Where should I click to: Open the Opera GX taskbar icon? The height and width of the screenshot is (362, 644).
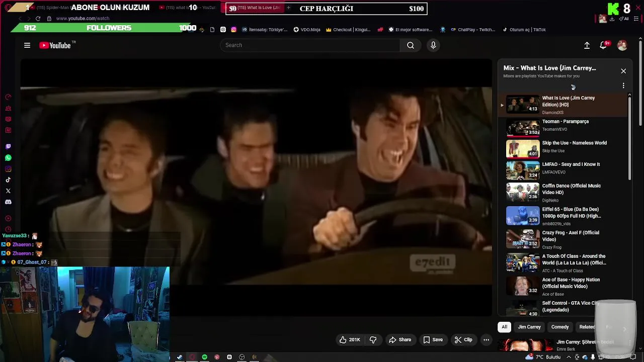click(x=192, y=357)
